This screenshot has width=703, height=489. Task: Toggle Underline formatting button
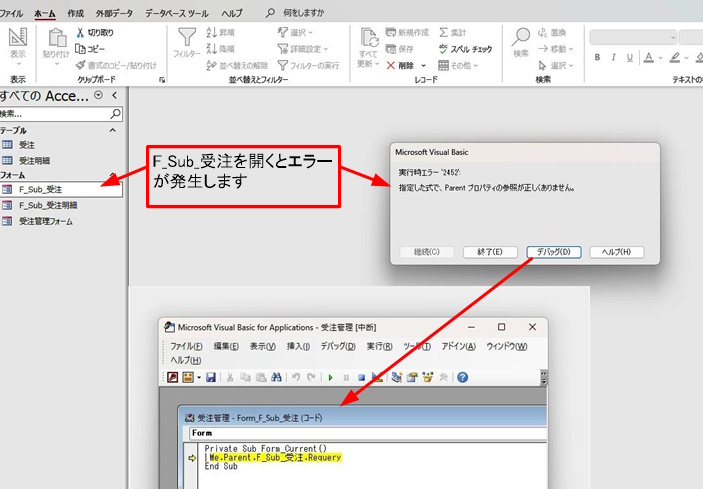629,57
